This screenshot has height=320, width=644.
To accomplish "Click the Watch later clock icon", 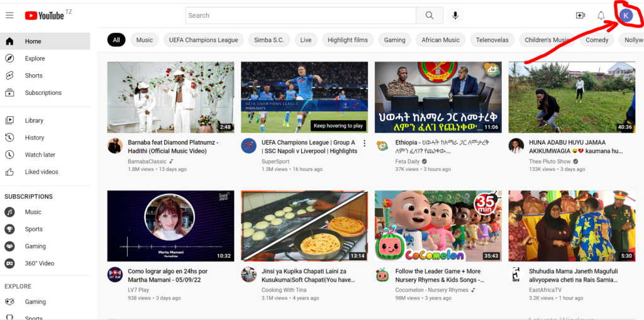I will pyautogui.click(x=9, y=155).
